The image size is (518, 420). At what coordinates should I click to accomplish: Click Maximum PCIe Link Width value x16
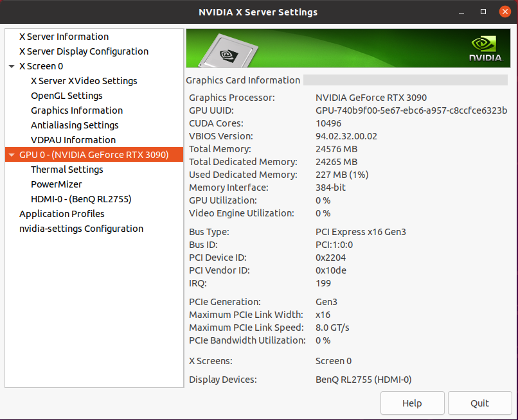point(323,315)
